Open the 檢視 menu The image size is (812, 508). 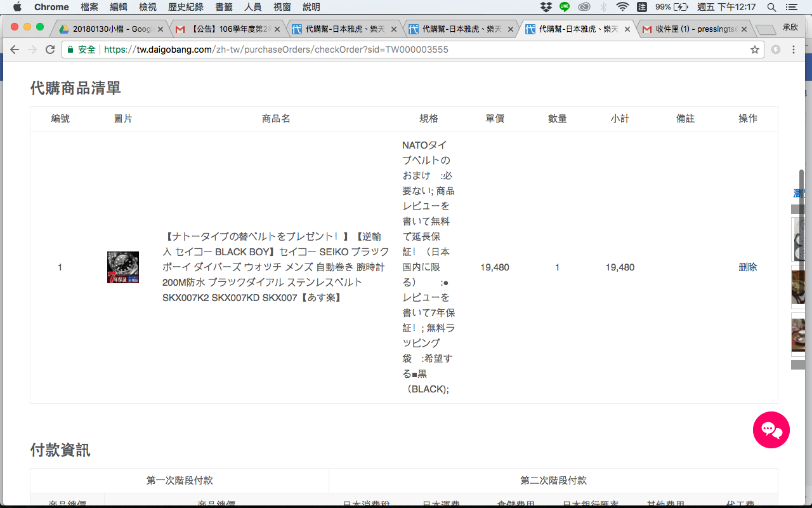click(x=148, y=7)
